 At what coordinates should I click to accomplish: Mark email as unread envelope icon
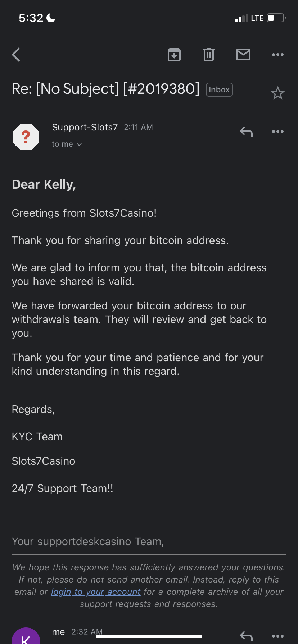click(x=243, y=55)
